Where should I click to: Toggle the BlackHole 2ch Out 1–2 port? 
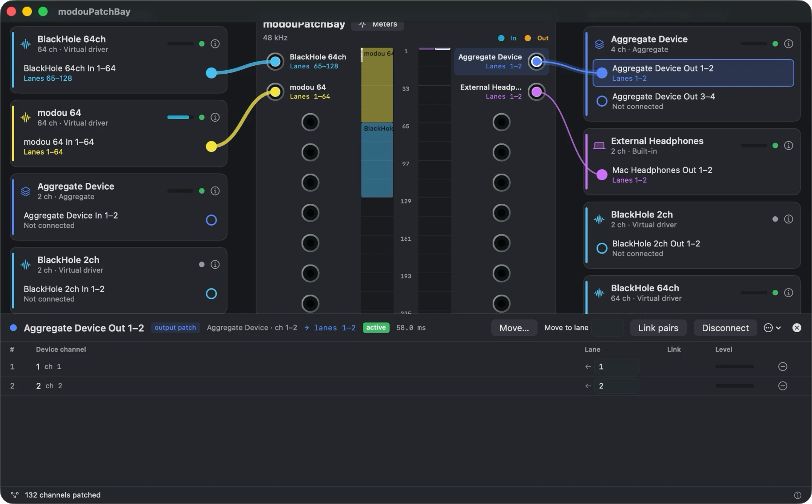click(602, 248)
